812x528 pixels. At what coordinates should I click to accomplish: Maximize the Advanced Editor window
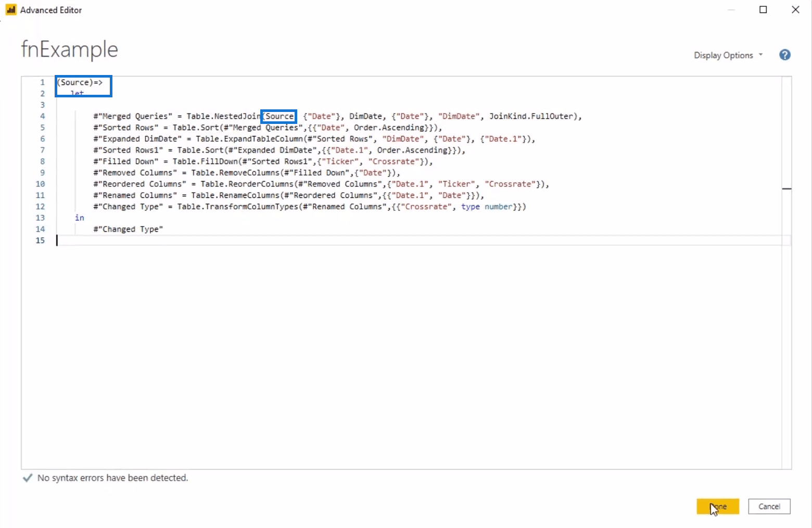coord(763,10)
